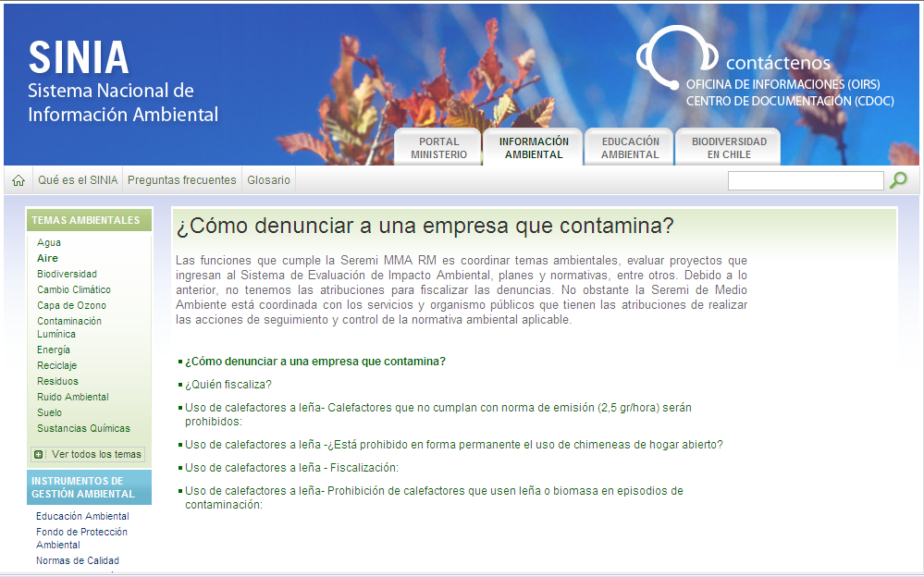Open the Portal Ministerio tab
Screen dimensions: 924x577
coord(438,148)
